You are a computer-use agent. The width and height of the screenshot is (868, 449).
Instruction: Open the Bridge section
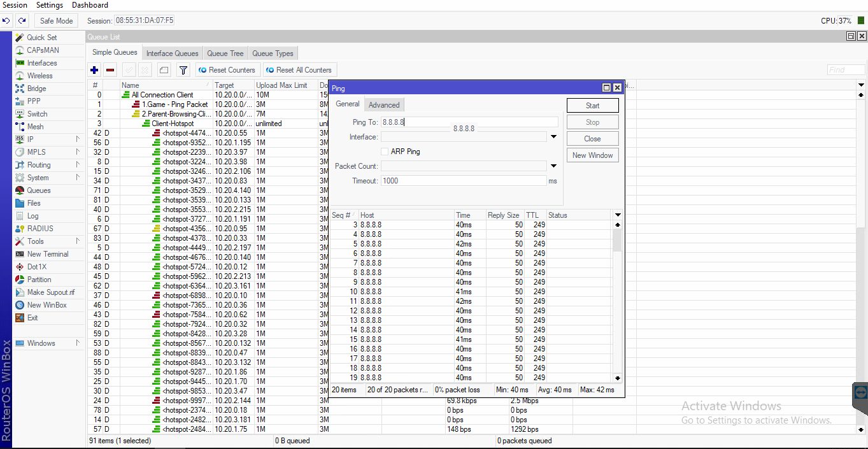[x=36, y=89]
